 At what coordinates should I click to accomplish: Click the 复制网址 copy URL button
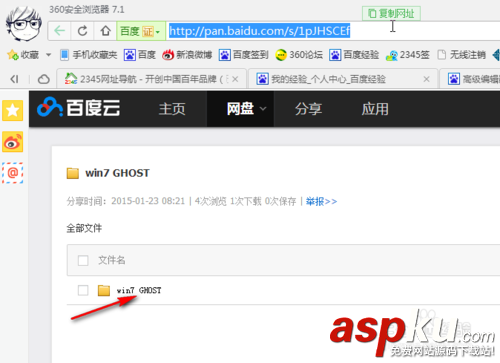coord(391,14)
